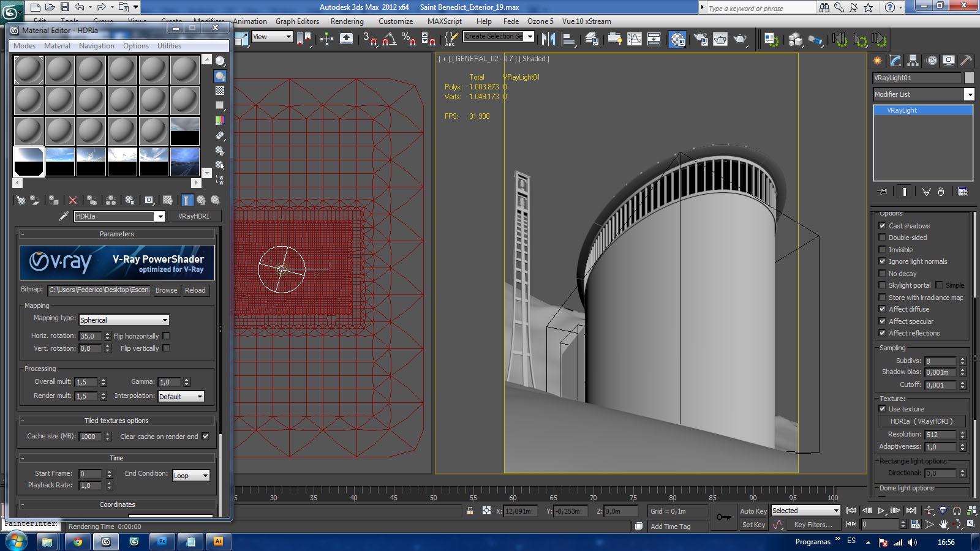This screenshot has width=980, height=551.
Task: Click Render Production teapot icon
Action: [x=741, y=39]
